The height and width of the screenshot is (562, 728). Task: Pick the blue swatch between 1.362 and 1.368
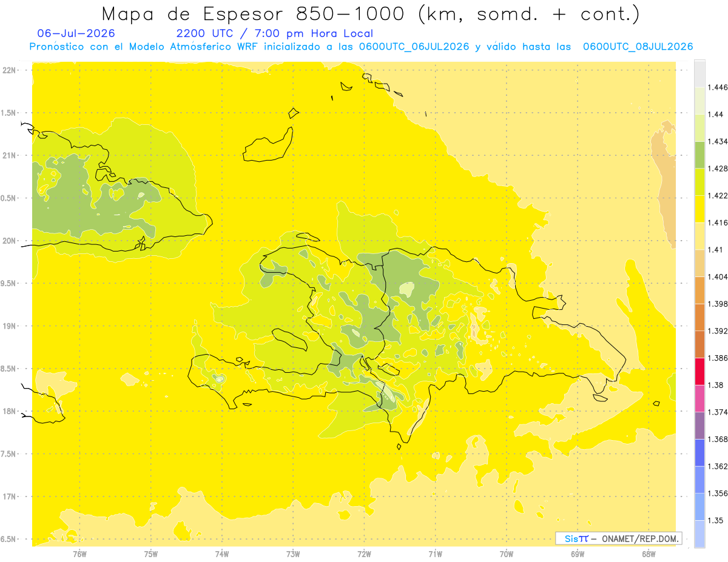[699, 453]
